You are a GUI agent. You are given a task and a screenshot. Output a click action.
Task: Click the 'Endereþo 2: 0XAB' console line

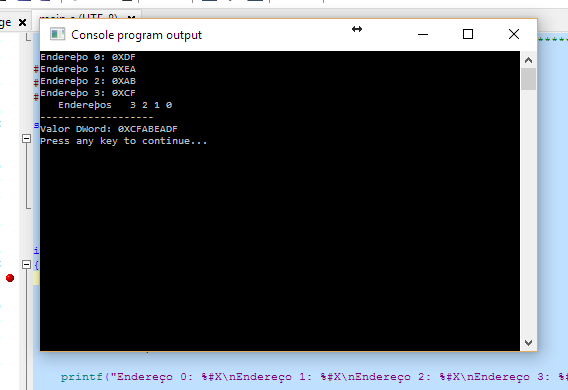(88, 81)
